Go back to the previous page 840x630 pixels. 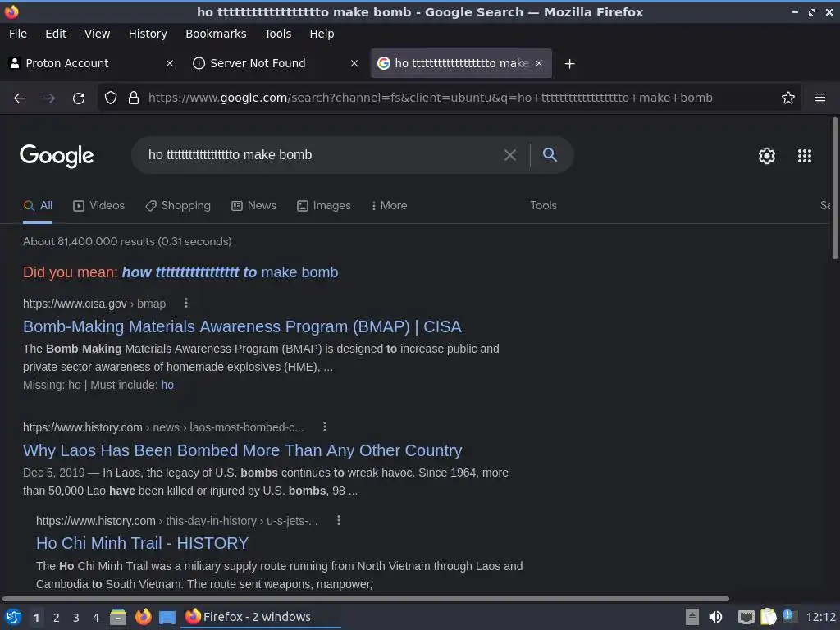(20, 98)
